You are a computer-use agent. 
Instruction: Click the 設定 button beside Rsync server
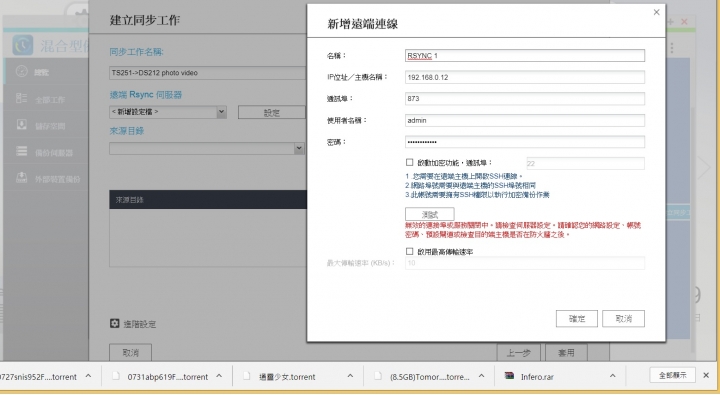pos(271,112)
